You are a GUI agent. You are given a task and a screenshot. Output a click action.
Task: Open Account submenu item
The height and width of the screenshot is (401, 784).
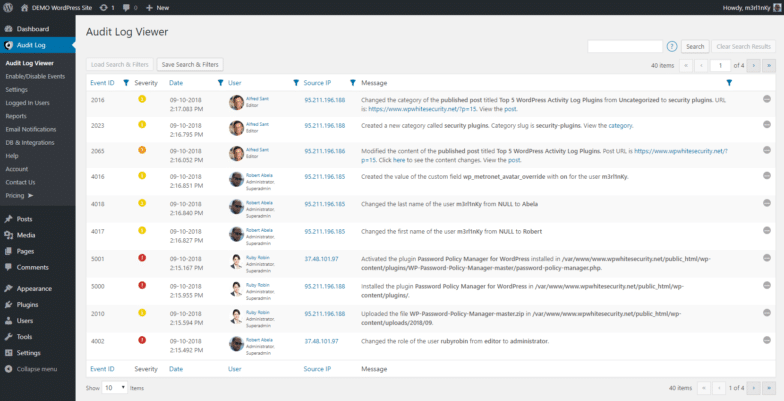17,169
